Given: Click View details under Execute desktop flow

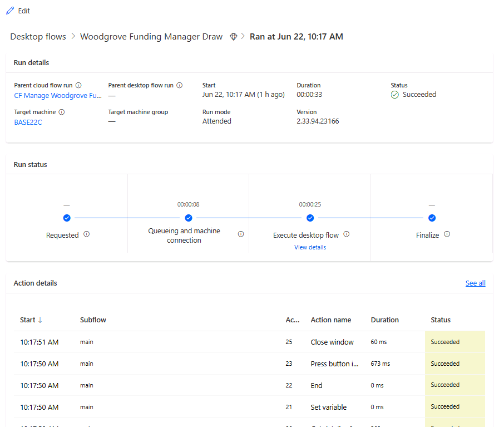Looking at the screenshot, I should (310, 247).
